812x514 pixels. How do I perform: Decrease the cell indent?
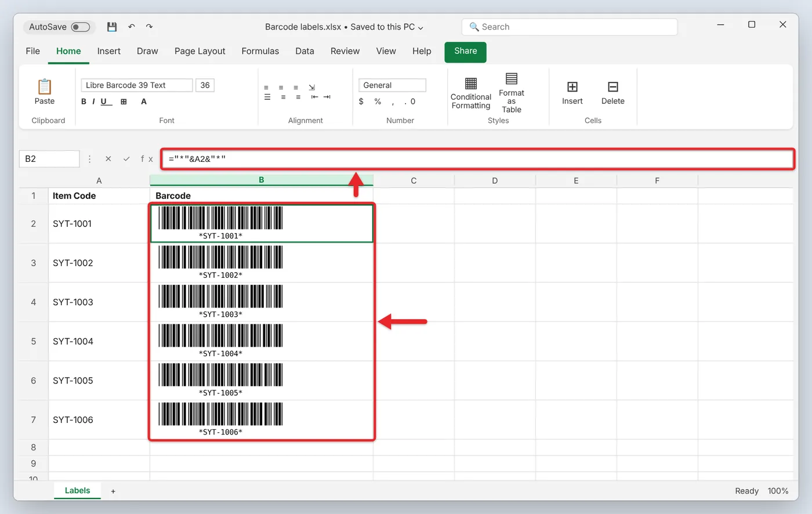[314, 97]
